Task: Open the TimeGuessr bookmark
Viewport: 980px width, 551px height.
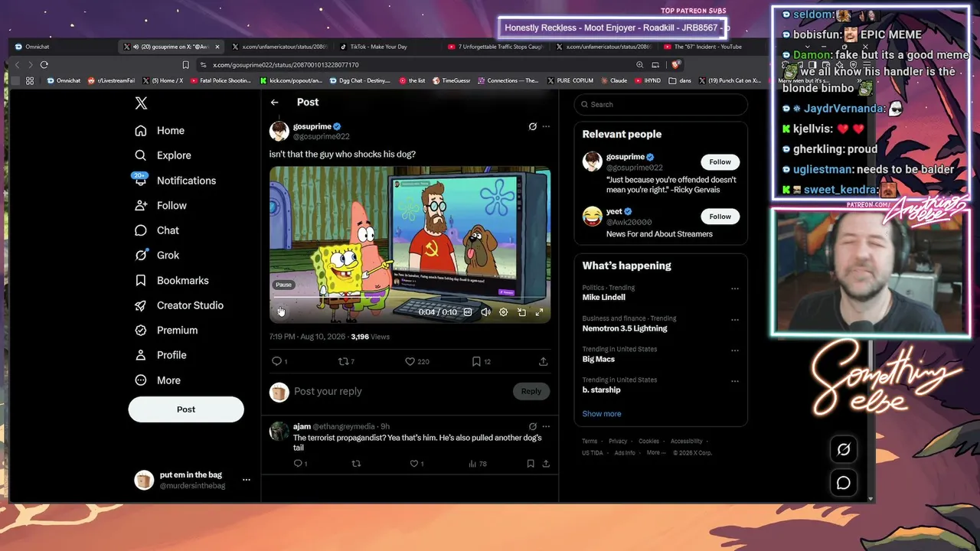Action: [x=450, y=80]
